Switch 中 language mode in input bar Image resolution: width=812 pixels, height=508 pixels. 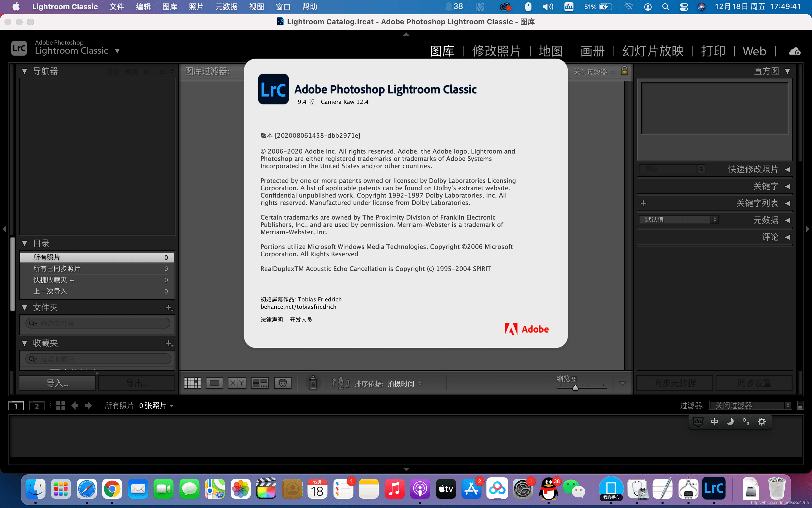[714, 422]
